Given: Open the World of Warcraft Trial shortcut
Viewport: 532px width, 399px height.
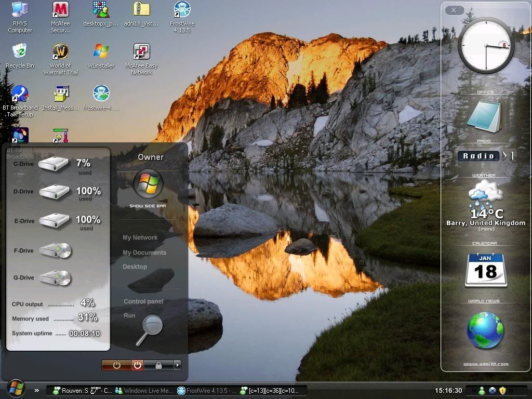Looking at the screenshot, I should 60,52.
